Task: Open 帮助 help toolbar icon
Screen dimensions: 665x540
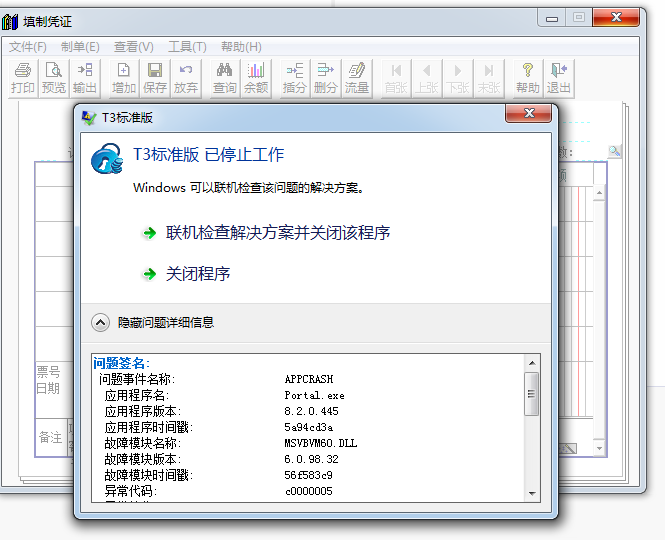Action: (x=528, y=78)
